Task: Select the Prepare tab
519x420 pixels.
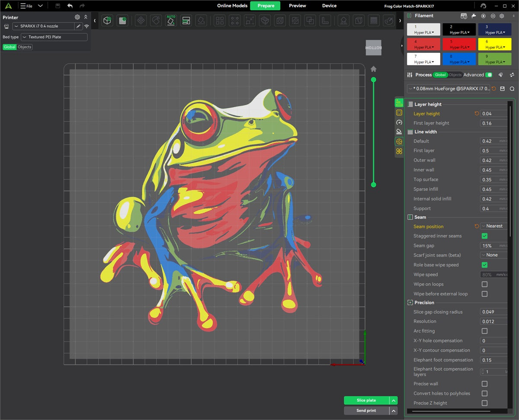Action: (x=265, y=6)
